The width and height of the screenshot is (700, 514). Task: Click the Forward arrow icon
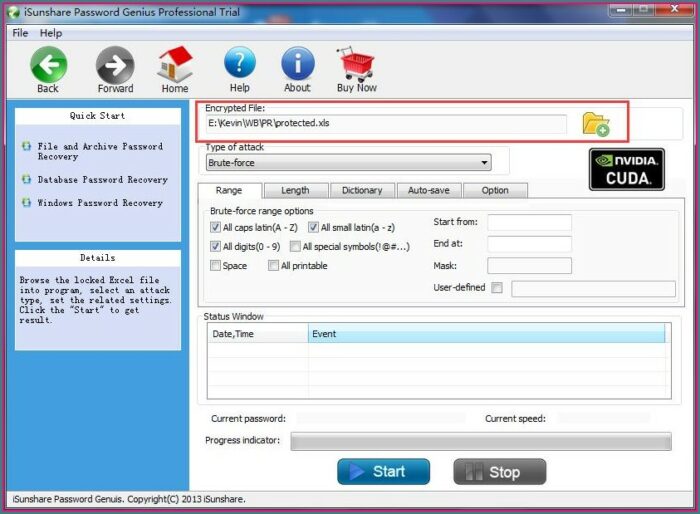(x=115, y=65)
